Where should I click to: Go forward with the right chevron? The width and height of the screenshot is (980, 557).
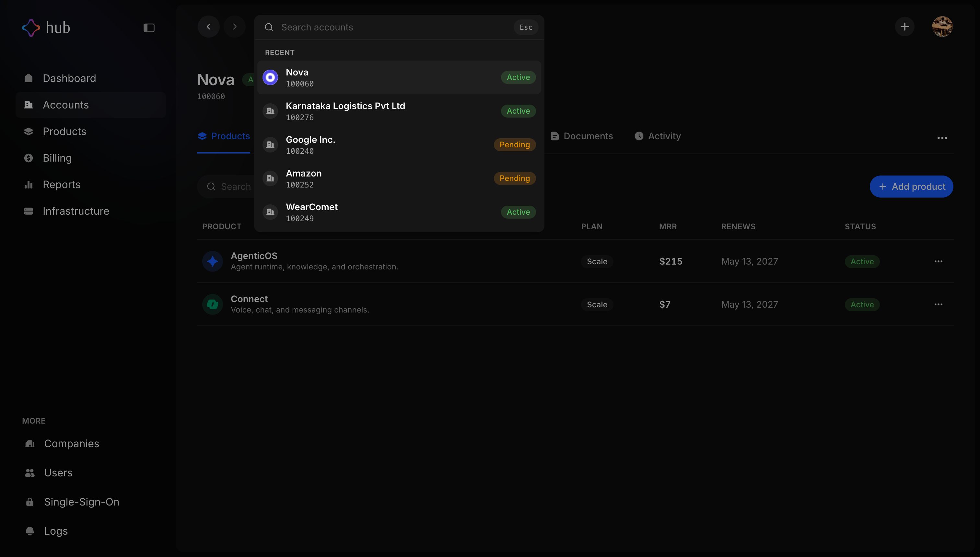click(x=235, y=27)
